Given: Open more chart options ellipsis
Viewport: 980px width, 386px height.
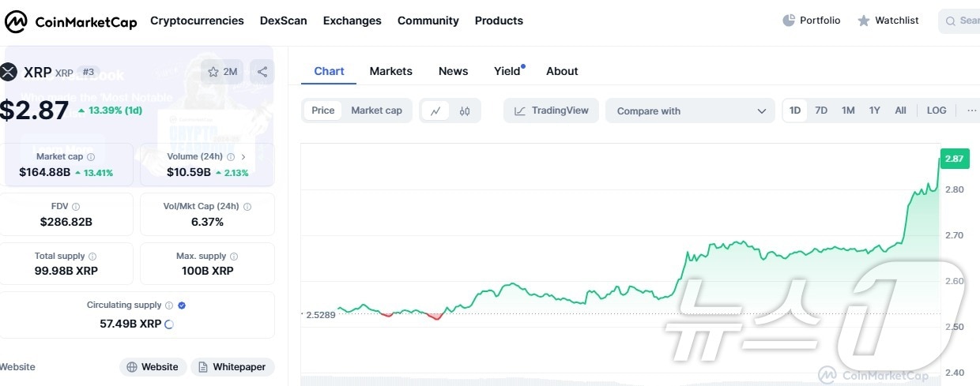Looking at the screenshot, I should point(971,111).
